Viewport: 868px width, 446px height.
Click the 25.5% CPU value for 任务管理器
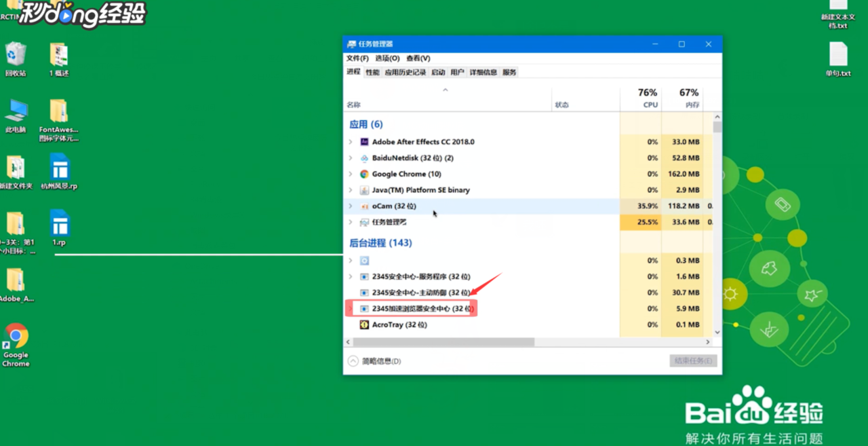[647, 222]
